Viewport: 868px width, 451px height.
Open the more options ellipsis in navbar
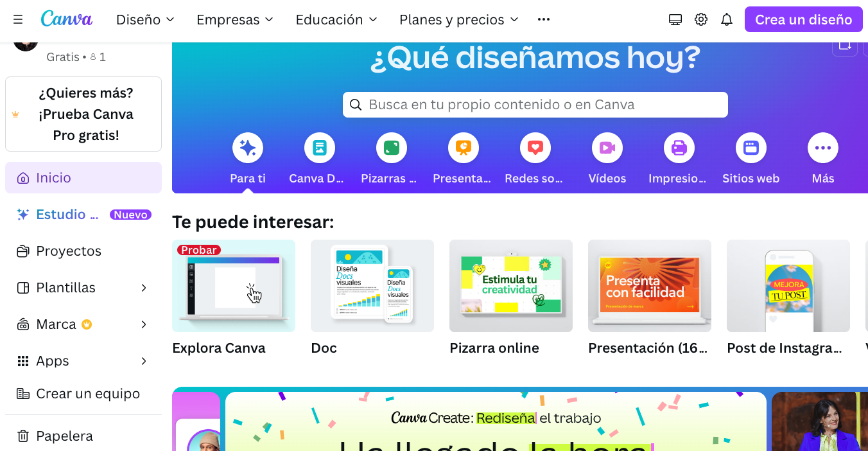544,19
